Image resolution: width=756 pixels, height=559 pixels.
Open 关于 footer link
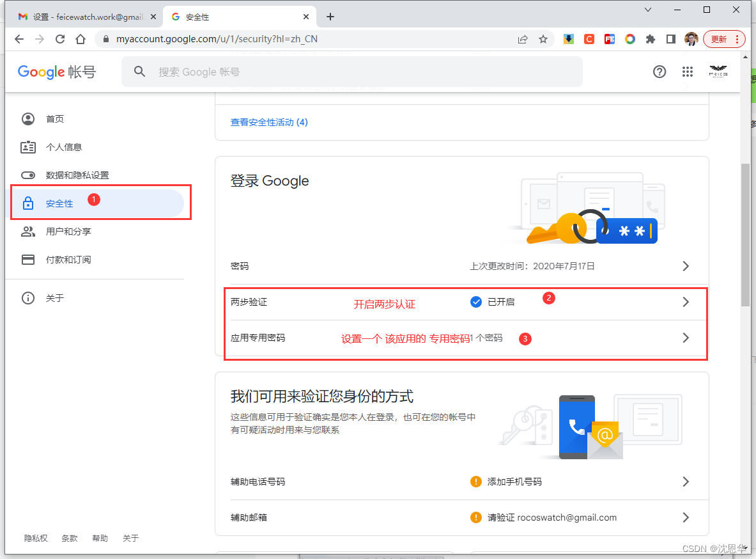pos(130,538)
